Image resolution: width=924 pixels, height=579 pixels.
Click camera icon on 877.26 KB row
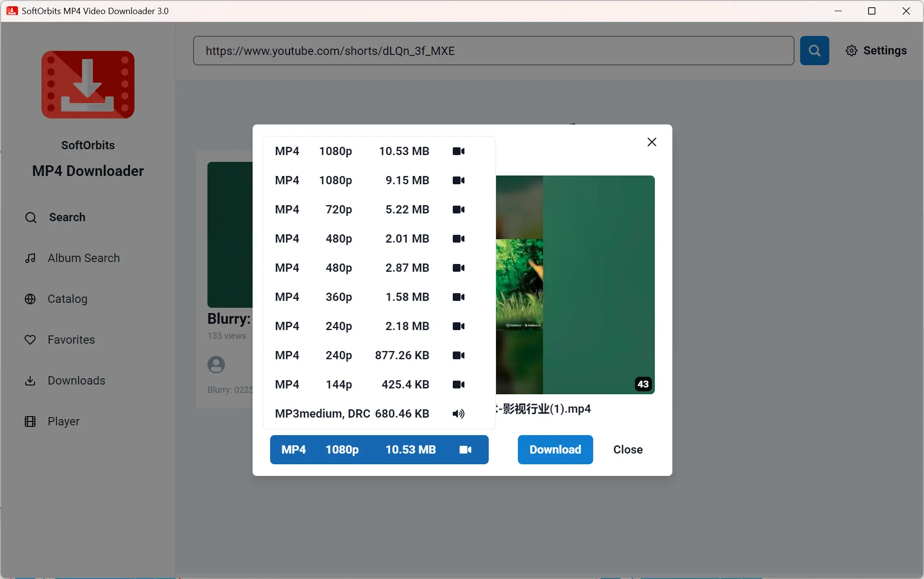[459, 355]
